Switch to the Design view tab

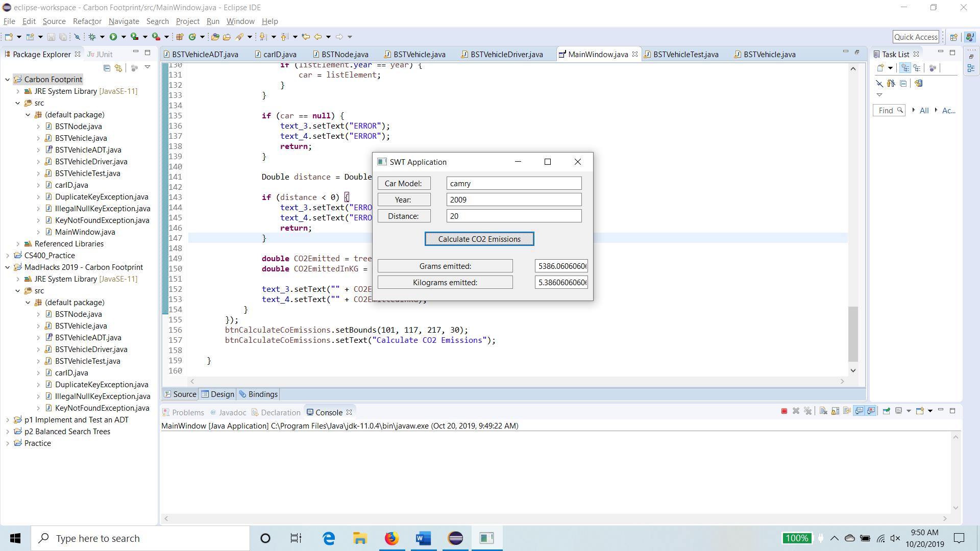(x=218, y=394)
